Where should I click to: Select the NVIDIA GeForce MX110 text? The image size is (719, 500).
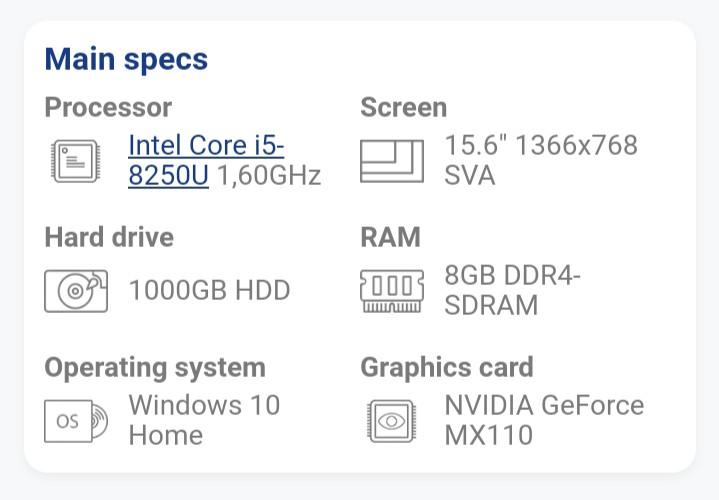[544, 420]
